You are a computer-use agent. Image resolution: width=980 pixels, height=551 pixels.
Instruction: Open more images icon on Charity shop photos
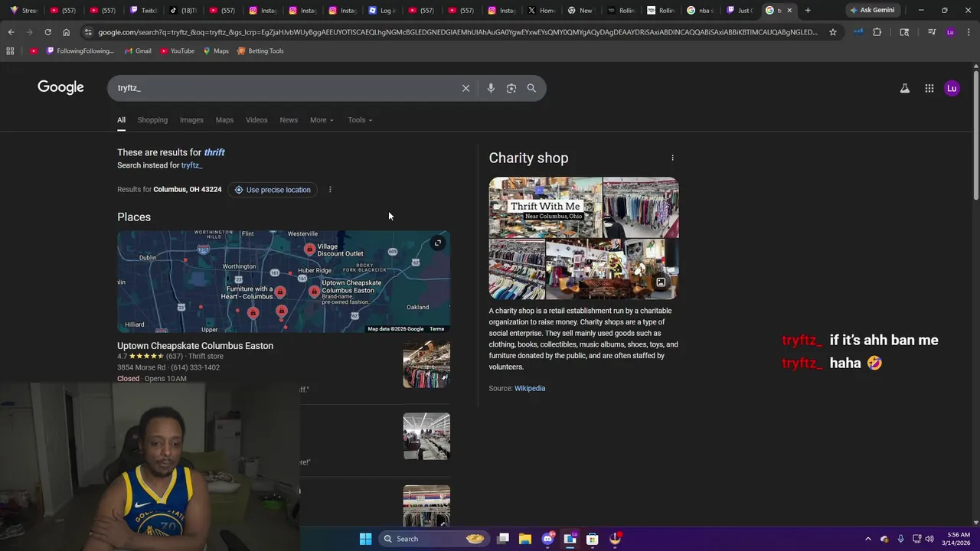pyautogui.click(x=661, y=282)
